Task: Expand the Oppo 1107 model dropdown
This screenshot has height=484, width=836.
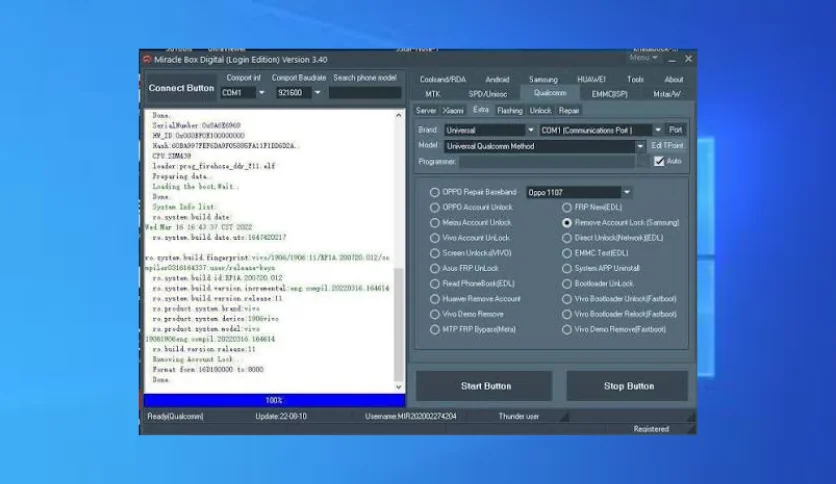Action: (627, 192)
